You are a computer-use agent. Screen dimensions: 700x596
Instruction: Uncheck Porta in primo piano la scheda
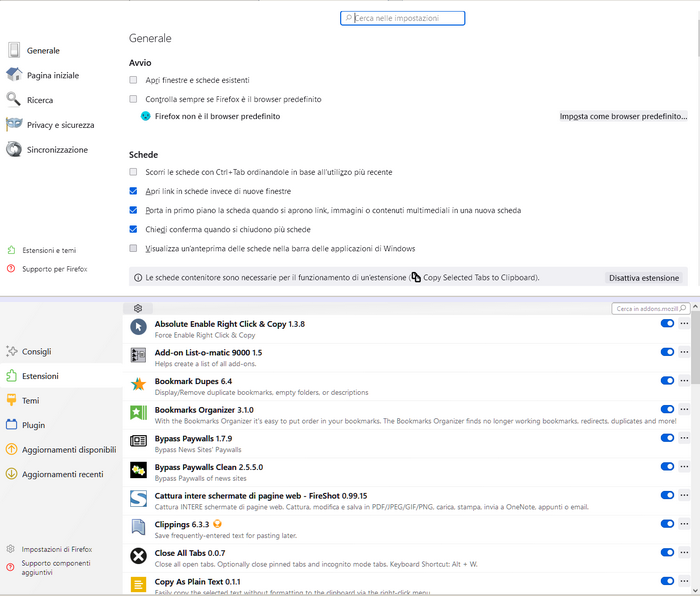coord(133,210)
